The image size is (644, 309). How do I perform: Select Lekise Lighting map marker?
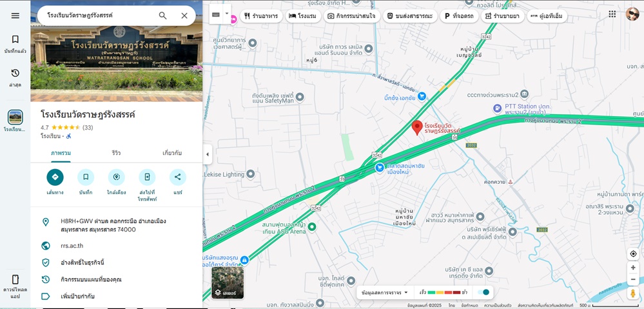coord(250,174)
